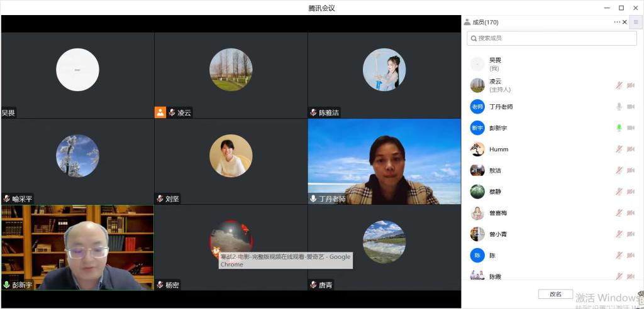This screenshot has height=309, width=644.
Task: Select 丁丹老师 in the member list
Action: pos(501,107)
